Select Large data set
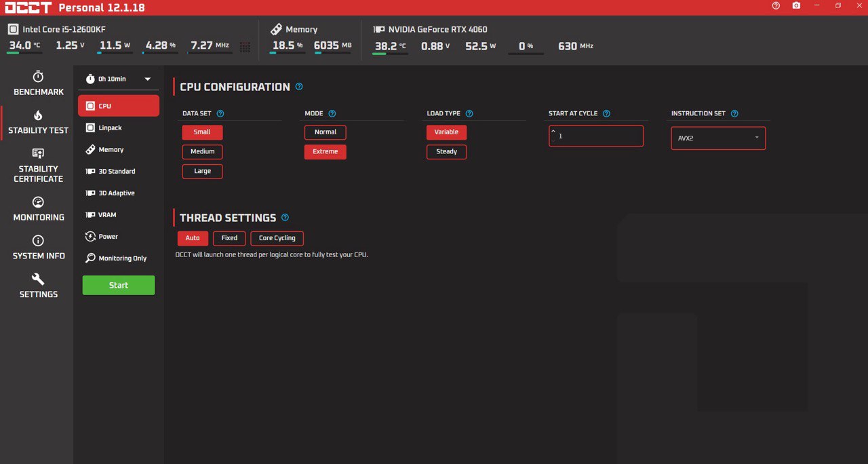The width and height of the screenshot is (868, 464). pyautogui.click(x=202, y=171)
